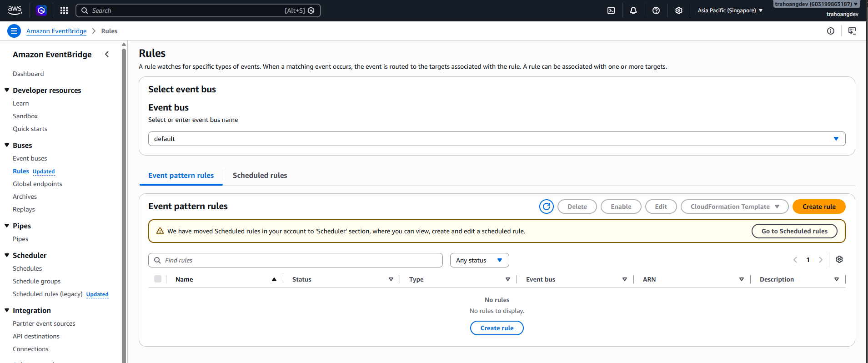
Task: Open Scheduled rules (legacy) sidebar link
Action: click(48, 294)
